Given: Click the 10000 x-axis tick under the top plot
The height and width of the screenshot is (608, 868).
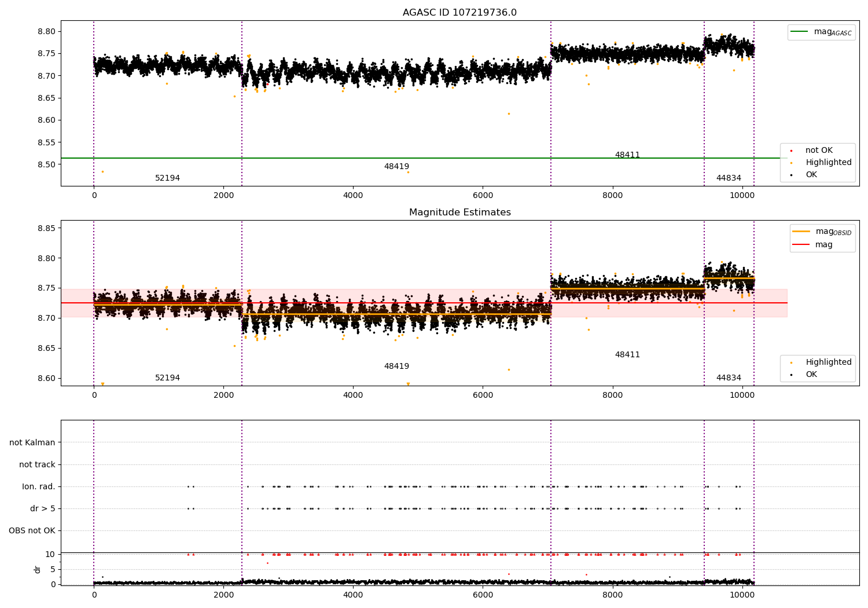Looking at the screenshot, I should pyautogui.click(x=742, y=196).
